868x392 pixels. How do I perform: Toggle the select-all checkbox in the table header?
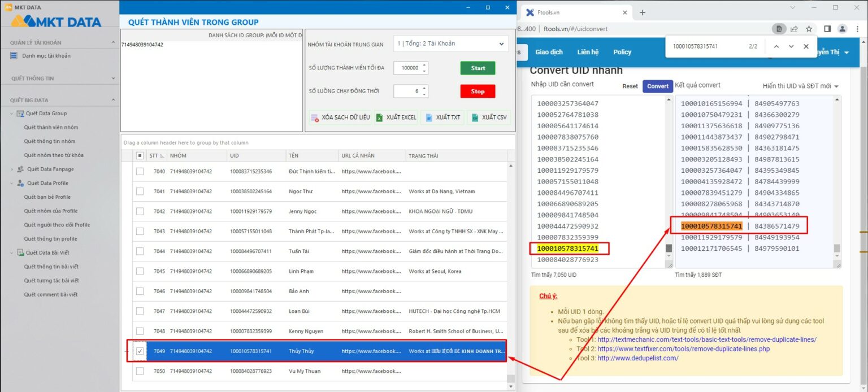coord(138,155)
